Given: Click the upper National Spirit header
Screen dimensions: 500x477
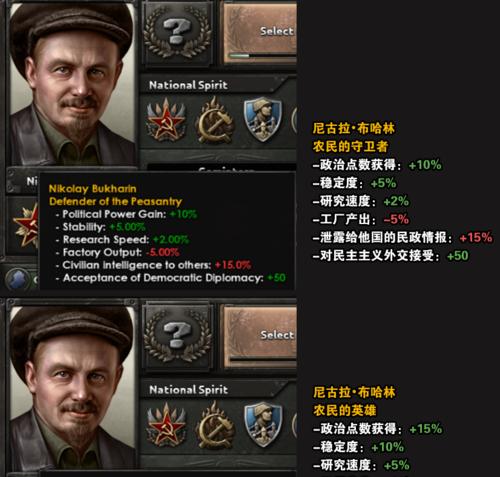Looking at the screenshot, I should click(x=188, y=85).
